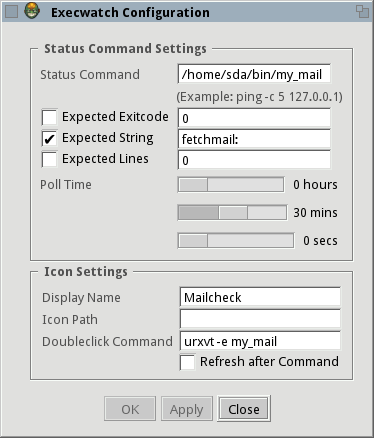Tick the Refresh after Command checkbox
374x438 pixels.
pos(187,362)
